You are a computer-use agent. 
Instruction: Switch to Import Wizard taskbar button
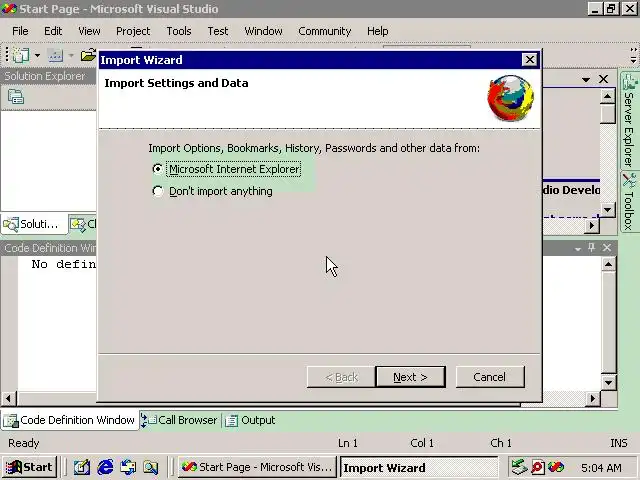click(419, 467)
